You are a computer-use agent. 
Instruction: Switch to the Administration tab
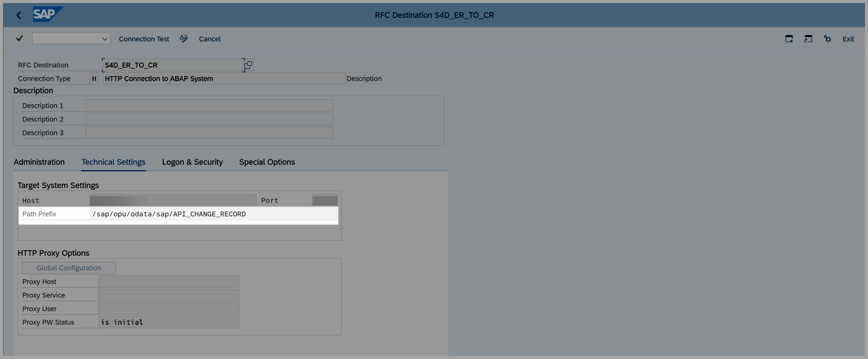tap(39, 162)
